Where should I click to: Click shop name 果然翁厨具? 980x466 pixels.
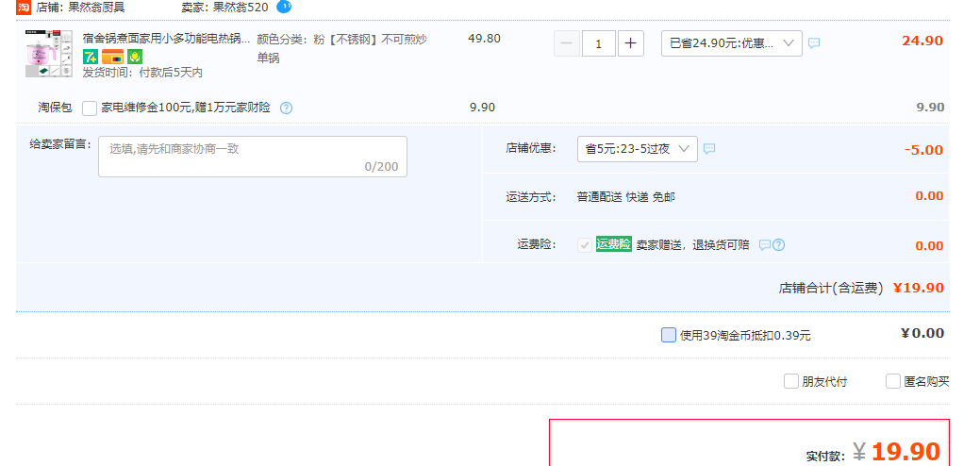pos(96,8)
